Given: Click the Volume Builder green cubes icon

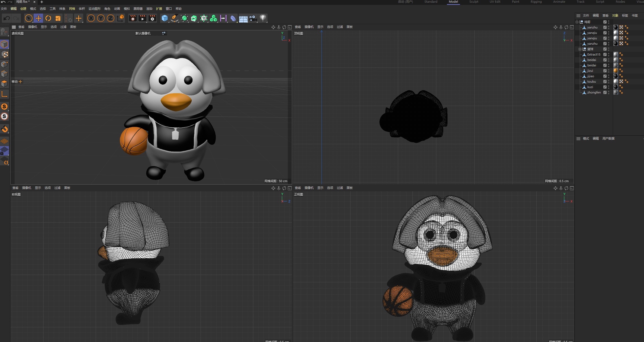Looking at the screenshot, I should tap(214, 18).
